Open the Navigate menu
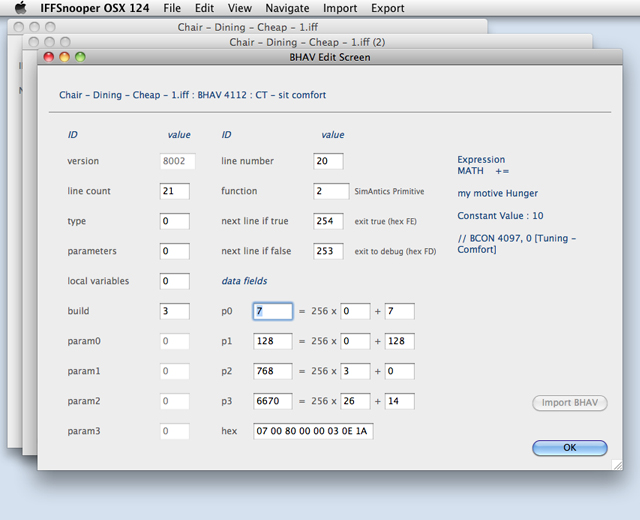The height and width of the screenshot is (520, 640). click(x=287, y=8)
